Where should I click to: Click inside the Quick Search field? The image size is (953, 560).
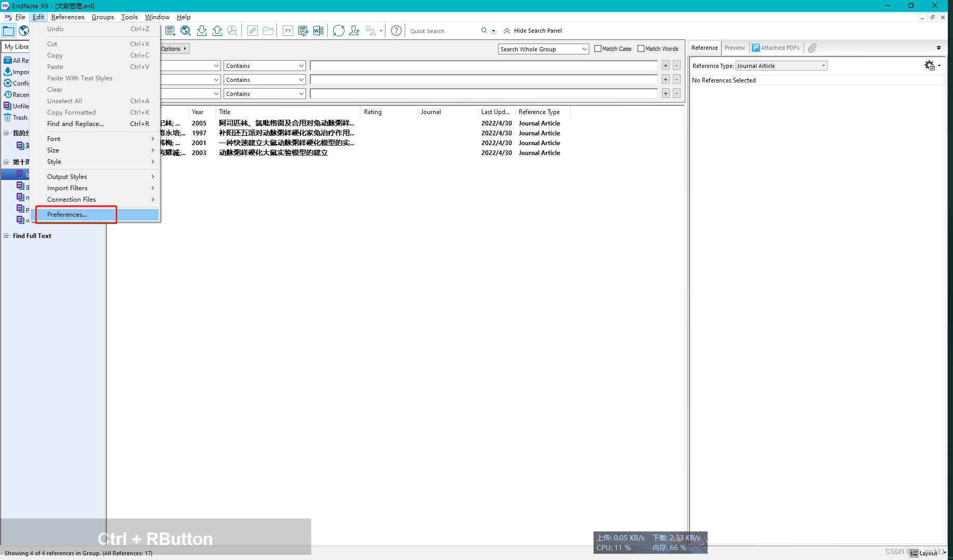(x=443, y=31)
